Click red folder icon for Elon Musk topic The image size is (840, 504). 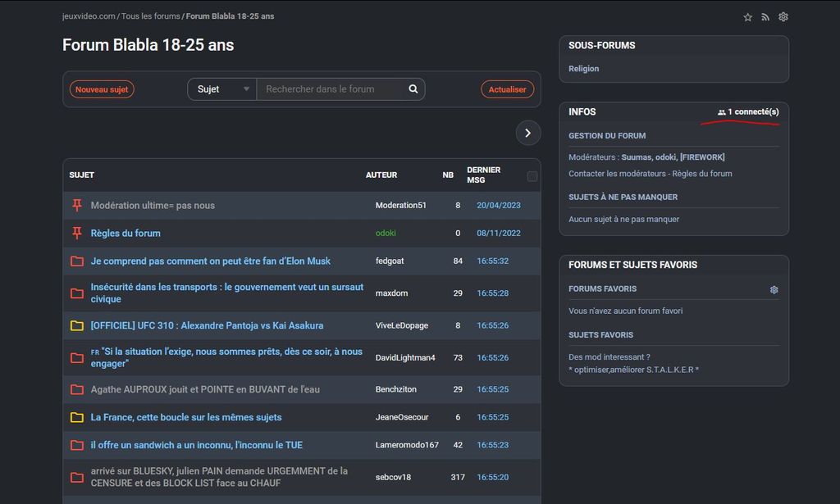click(x=77, y=261)
